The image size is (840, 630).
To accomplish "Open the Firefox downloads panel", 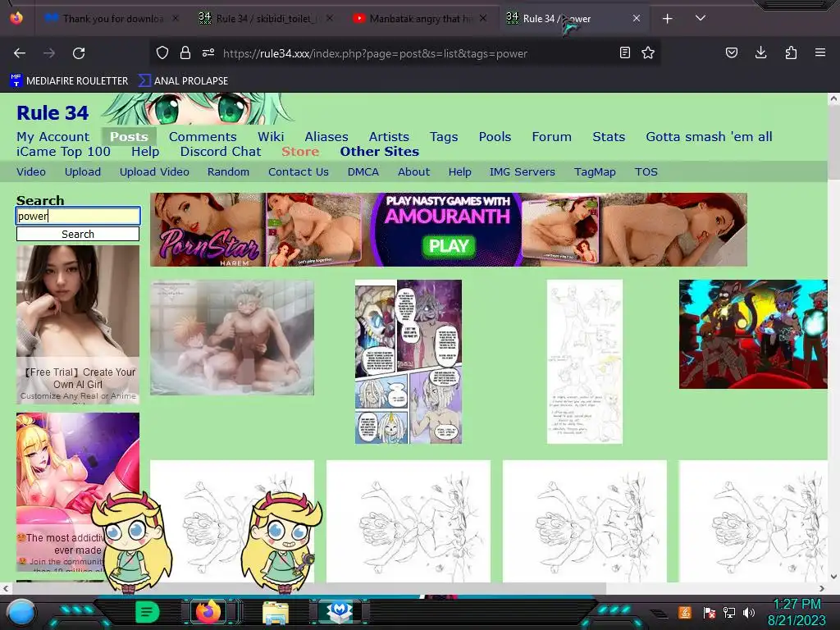I will point(760,52).
